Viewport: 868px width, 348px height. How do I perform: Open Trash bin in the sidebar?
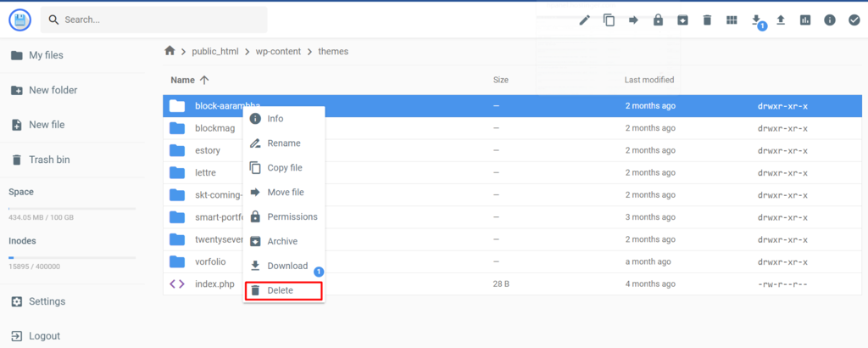click(49, 160)
